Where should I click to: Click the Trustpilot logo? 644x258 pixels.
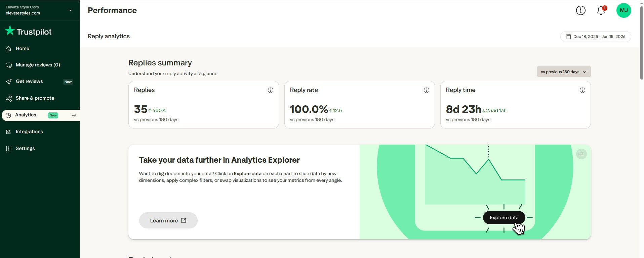point(28,31)
